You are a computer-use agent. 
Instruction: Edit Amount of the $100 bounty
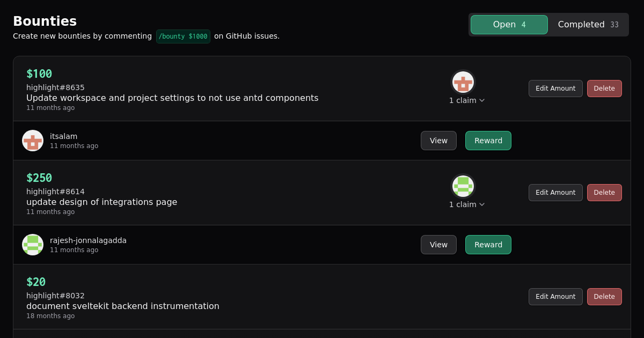tap(555, 89)
